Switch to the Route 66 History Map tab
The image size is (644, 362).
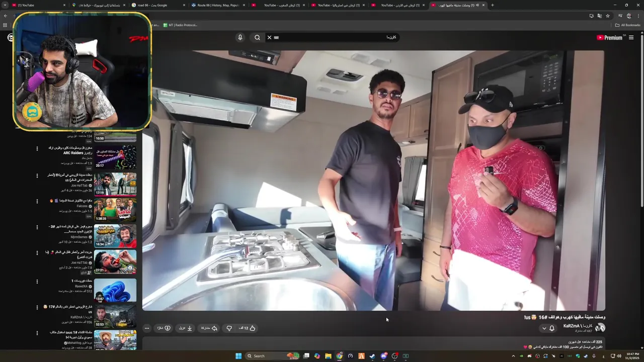[217, 5]
